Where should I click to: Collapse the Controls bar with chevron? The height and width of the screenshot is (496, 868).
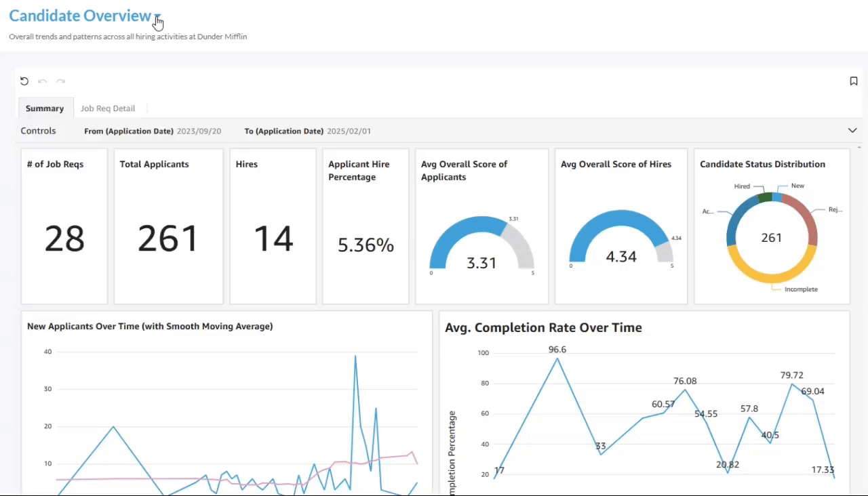(852, 131)
